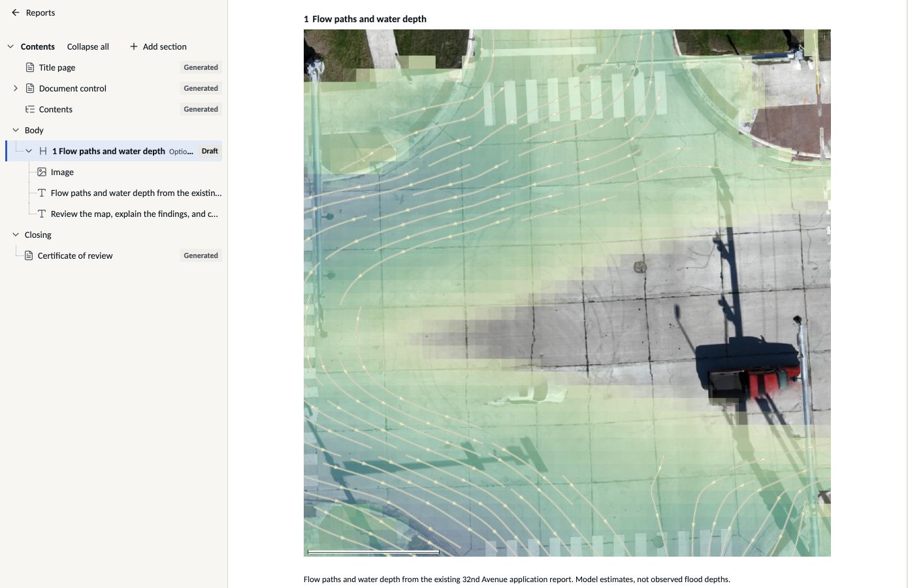Click the Certificate of review document icon
This screenshot has width=908, height=588.
tap(29, 255)
